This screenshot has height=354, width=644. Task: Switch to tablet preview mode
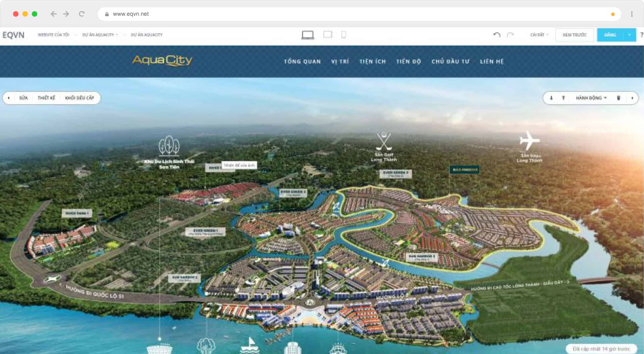point(327,35)
